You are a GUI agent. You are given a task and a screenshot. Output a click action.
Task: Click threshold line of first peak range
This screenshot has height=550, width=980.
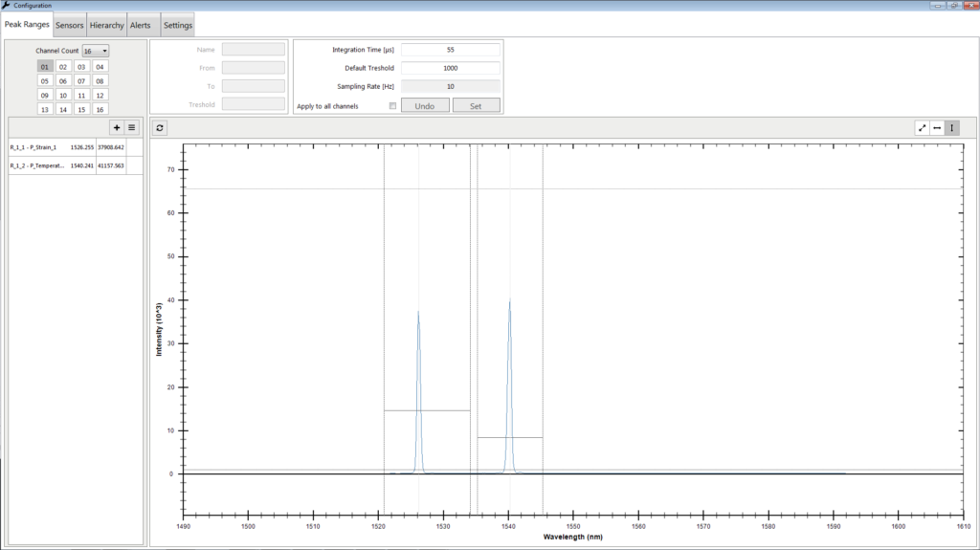tap(427, 410)
